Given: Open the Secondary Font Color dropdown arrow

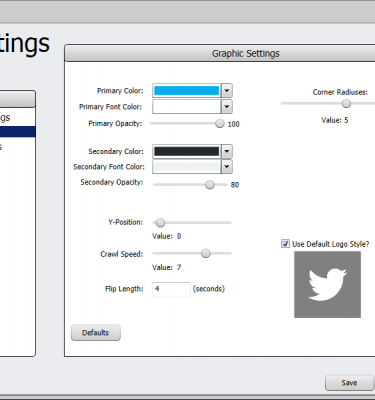Looking at the screenshot, I should (x=227, y=167).
